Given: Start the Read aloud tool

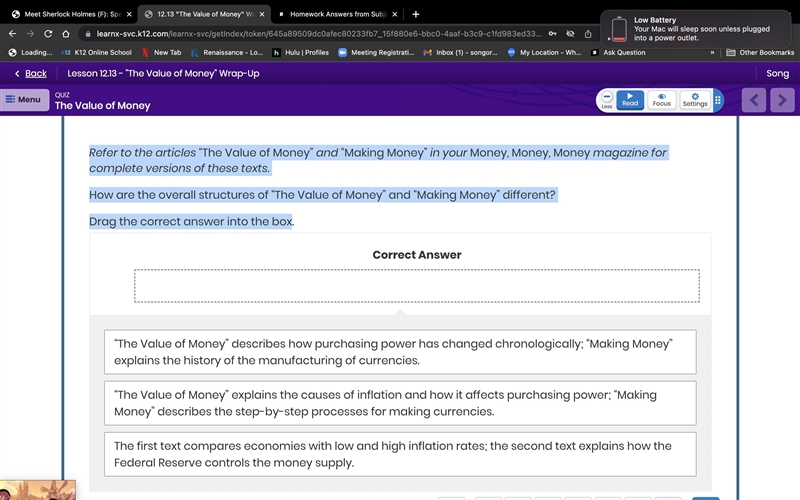Looking at the screenshot, I should pos(630,99).
